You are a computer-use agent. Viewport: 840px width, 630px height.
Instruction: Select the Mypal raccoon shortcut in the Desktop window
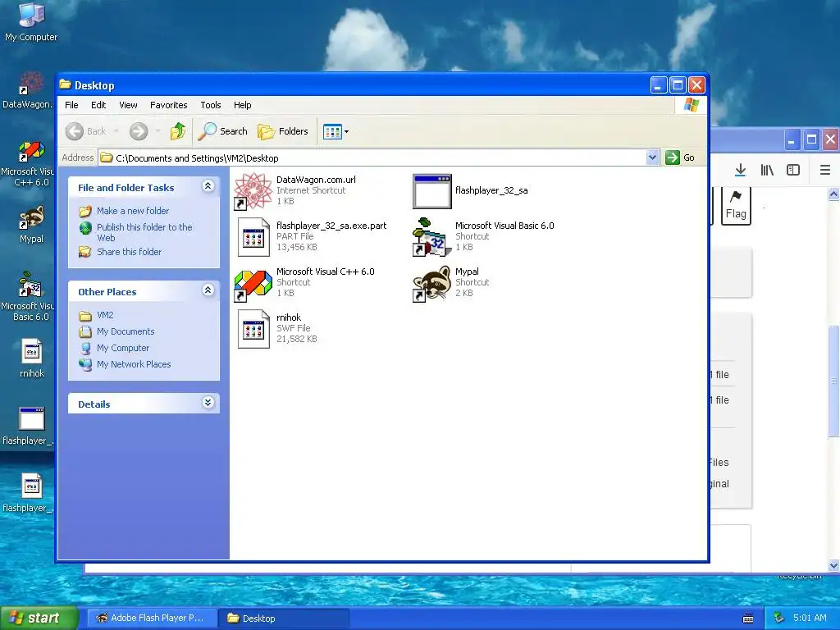click(x=431, y=283)
